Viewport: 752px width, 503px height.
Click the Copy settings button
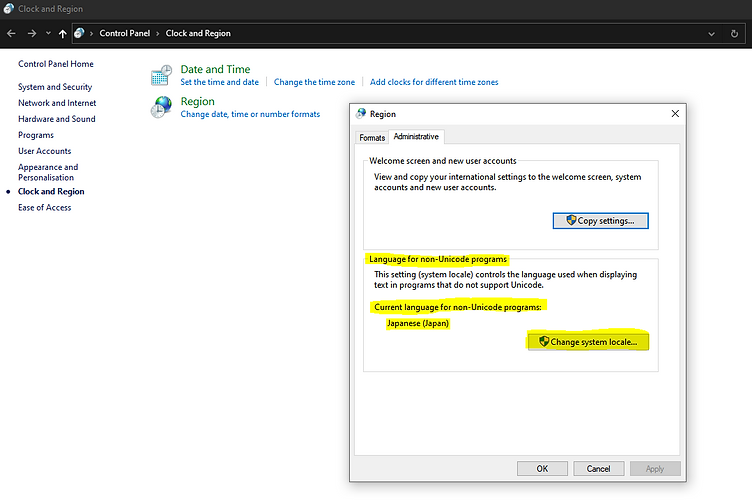pos(600,221)
